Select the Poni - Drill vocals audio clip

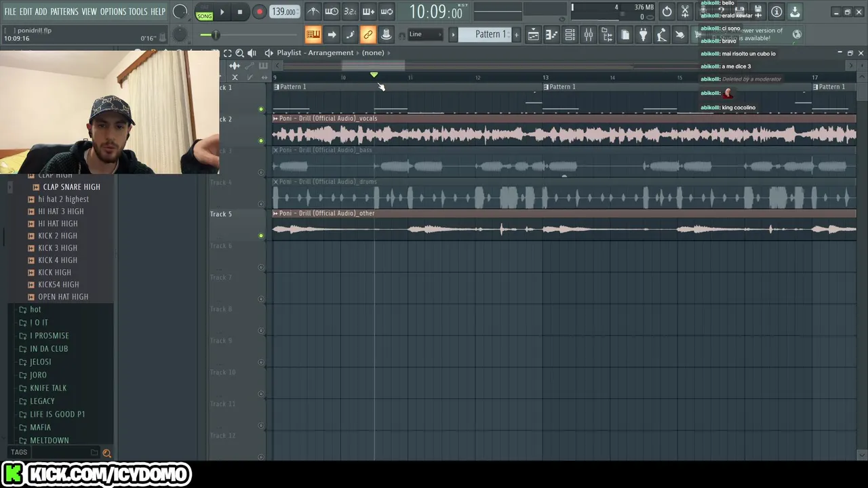tap(564, 129)
